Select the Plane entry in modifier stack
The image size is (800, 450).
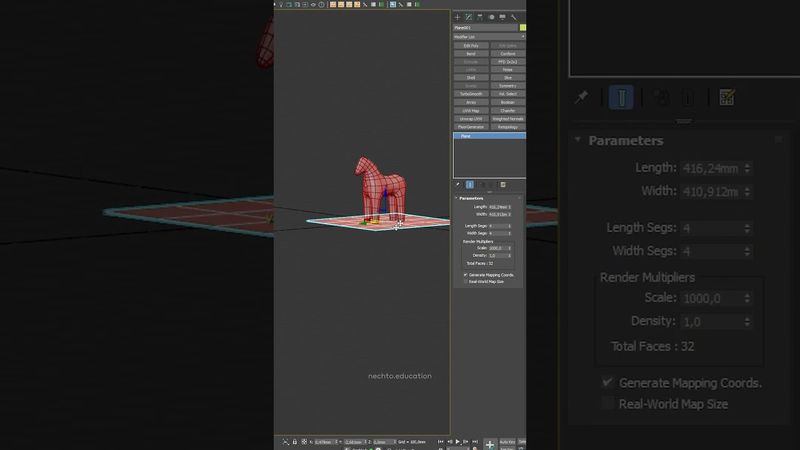[x=467, y=136]
